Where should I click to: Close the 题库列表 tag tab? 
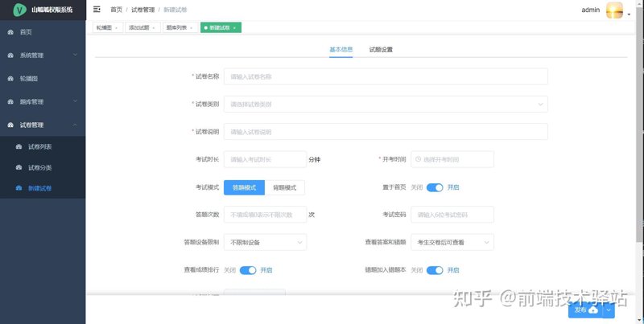[x=192, y=28]
